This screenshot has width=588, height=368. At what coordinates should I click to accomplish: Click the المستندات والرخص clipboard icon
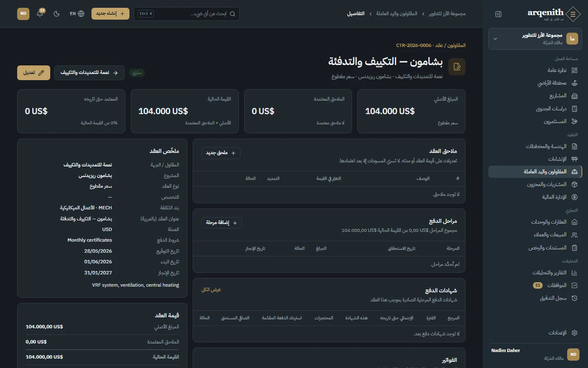point(575,248)
